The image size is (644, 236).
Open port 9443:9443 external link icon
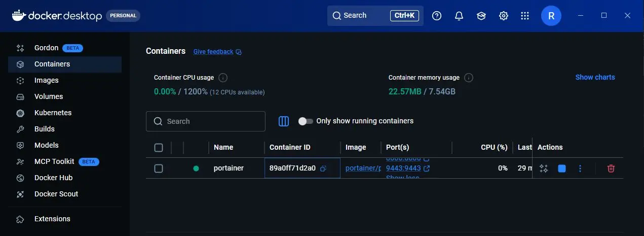click(x=427, y=168)
